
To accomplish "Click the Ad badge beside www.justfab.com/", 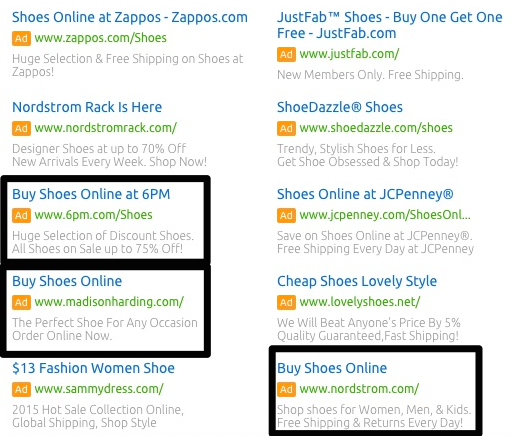I will coord(286,54).
